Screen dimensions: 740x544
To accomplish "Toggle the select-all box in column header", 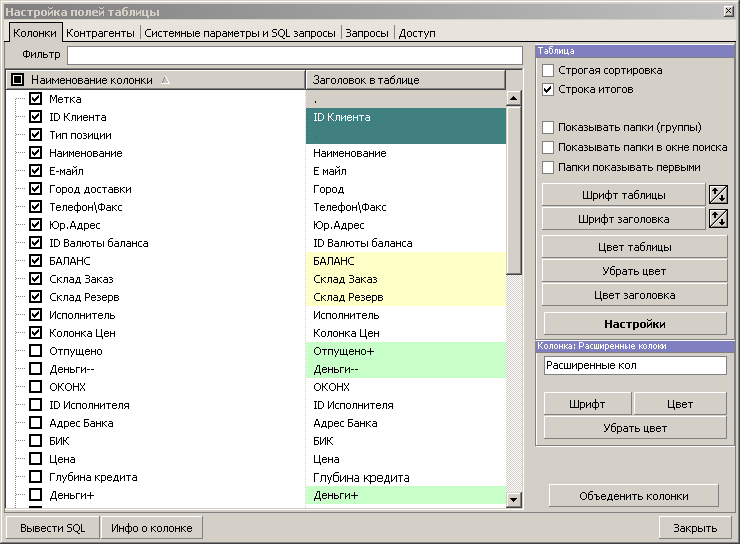I will click(17, 80).
